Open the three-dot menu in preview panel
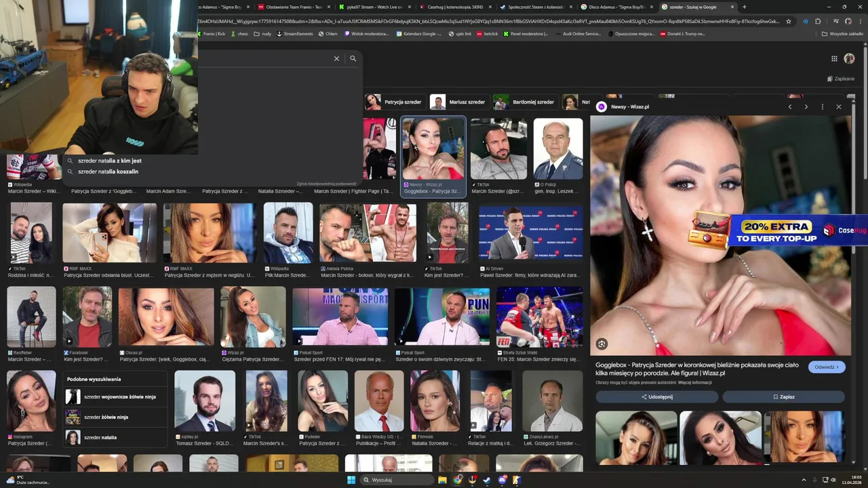Screen dimensions: 868x488 pyautogui.click(x=823, y=107)
